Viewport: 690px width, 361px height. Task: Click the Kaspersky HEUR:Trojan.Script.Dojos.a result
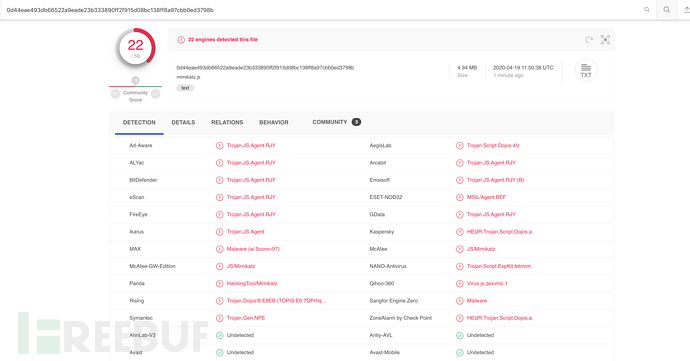499,232
